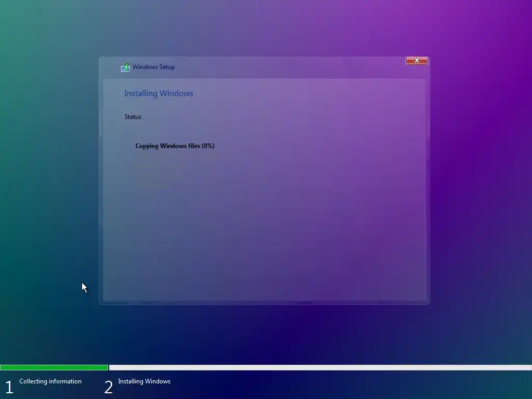The width and height of the screenshot is (532, 399).
Task: Click the 'Status' label
Action: 132,117
